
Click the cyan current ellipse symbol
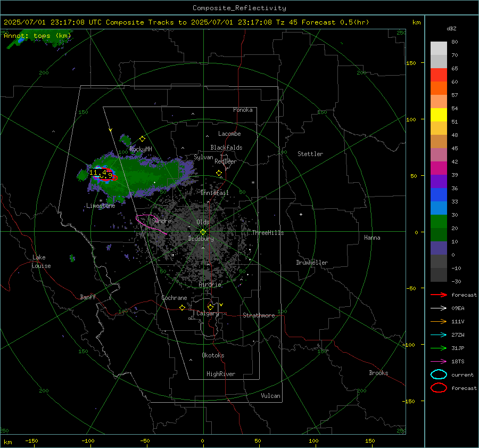439,374
